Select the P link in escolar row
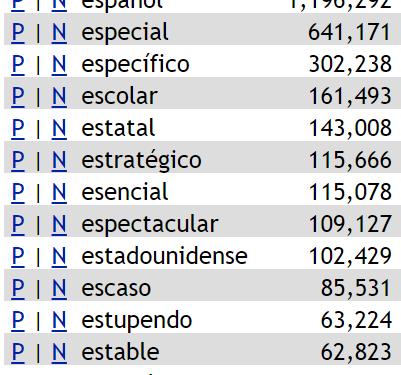The width and height of the screenshot is (401, 375). tap(18, 96)
